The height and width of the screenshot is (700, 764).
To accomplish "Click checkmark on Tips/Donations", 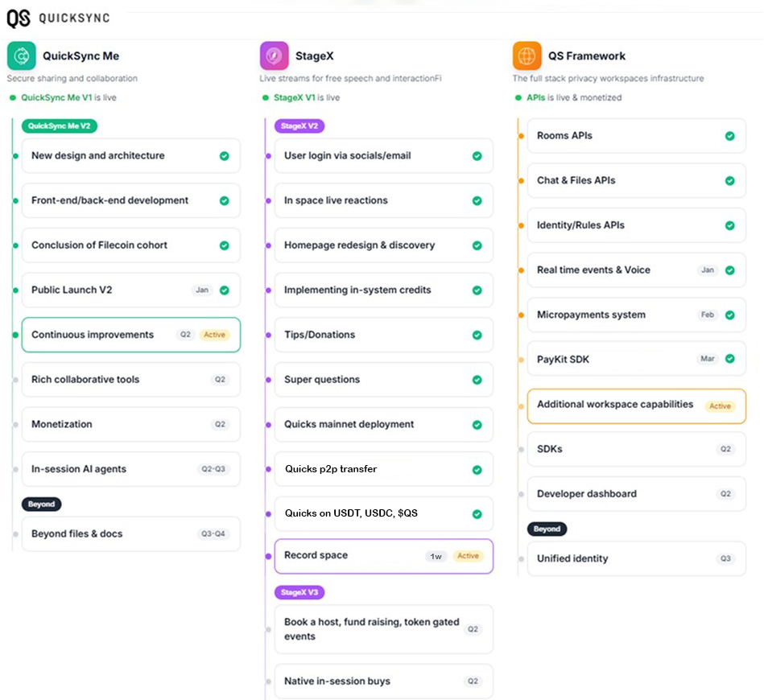I will tap(477, 336).
